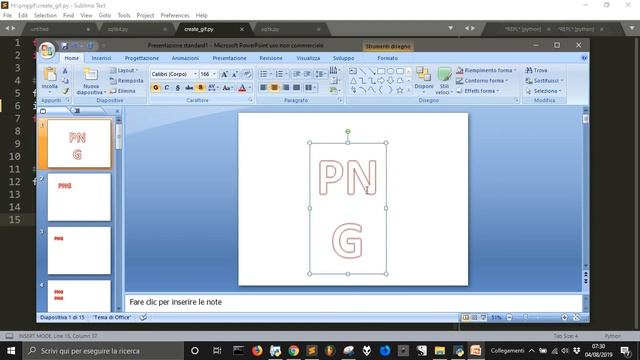Open the Formato drawing tools tab
Image resolution: width=640 pixels, height=360 pixels.
(387, 58)
